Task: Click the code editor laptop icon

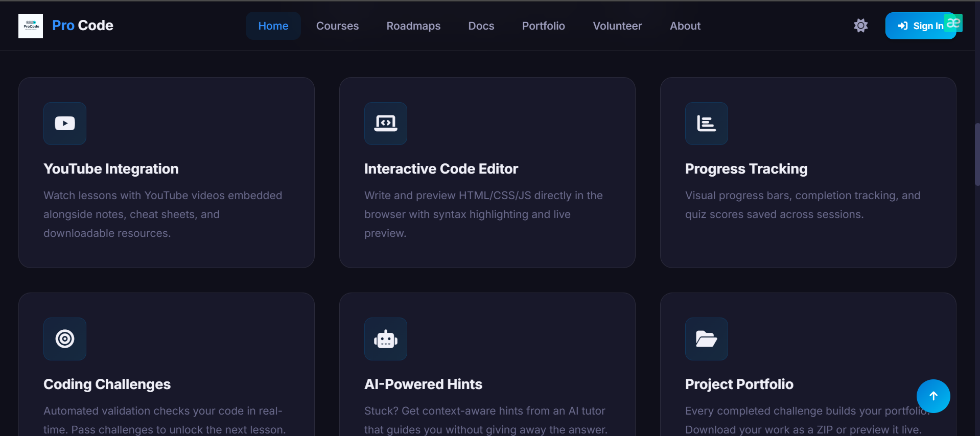Action: (x=386, y=124)
